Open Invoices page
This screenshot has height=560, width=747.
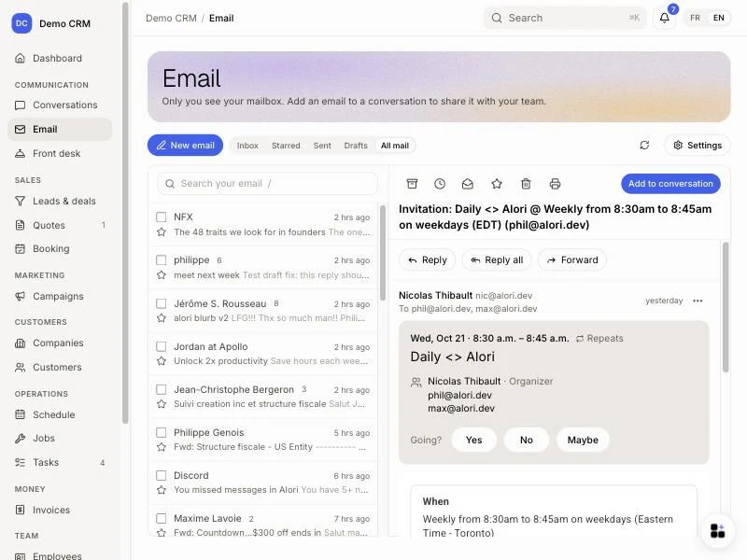60,510
